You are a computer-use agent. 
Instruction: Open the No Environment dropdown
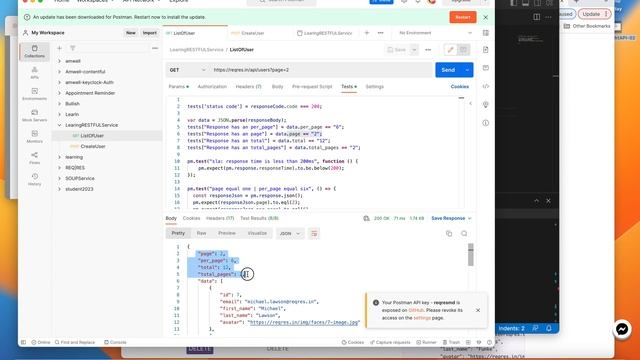(x=435, y=33)
